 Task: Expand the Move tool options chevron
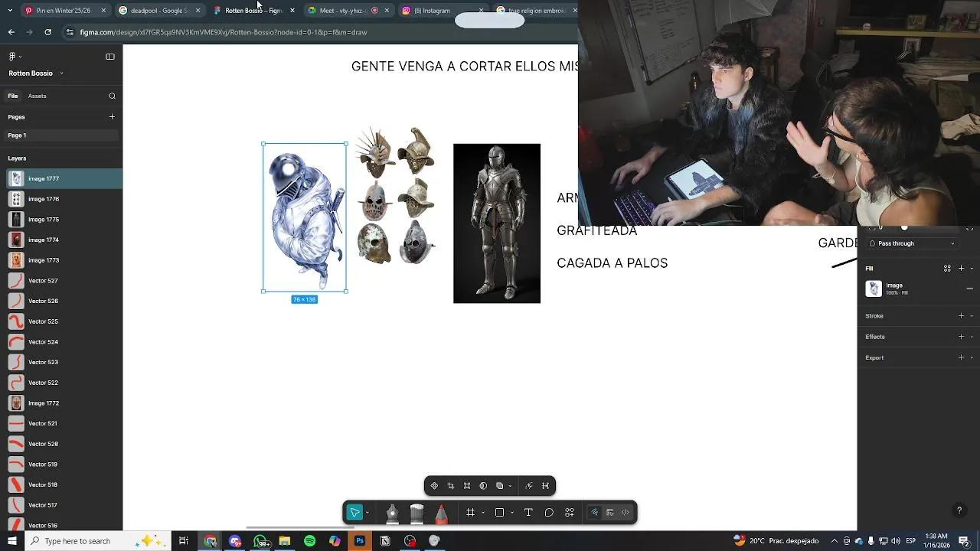pyautogui.click(x=367, y=511)
